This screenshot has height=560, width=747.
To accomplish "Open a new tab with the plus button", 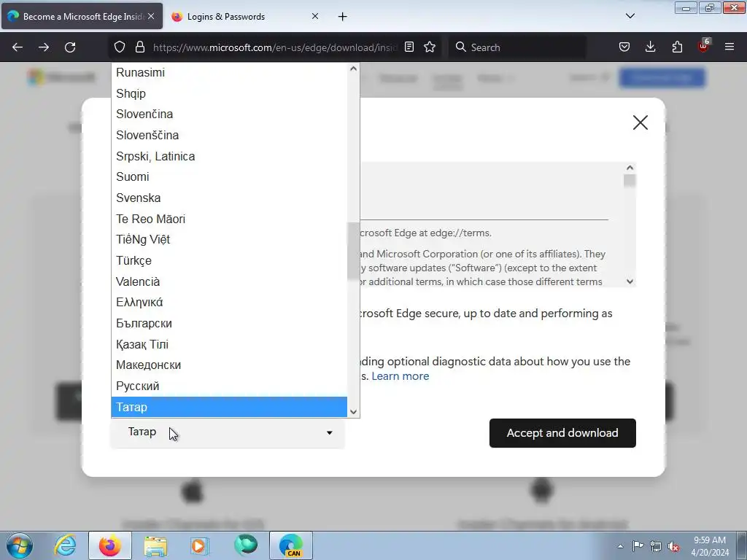I will click(343, 17).
